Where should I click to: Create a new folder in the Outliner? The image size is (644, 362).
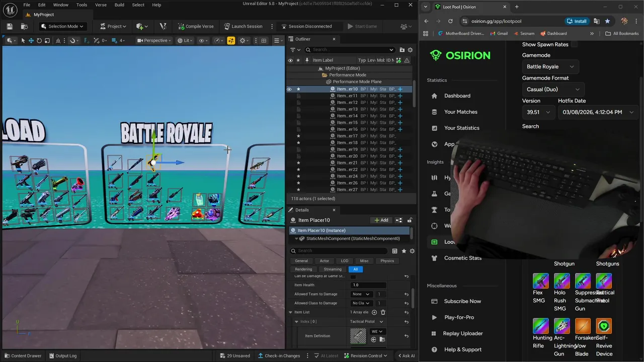[401, 50]
